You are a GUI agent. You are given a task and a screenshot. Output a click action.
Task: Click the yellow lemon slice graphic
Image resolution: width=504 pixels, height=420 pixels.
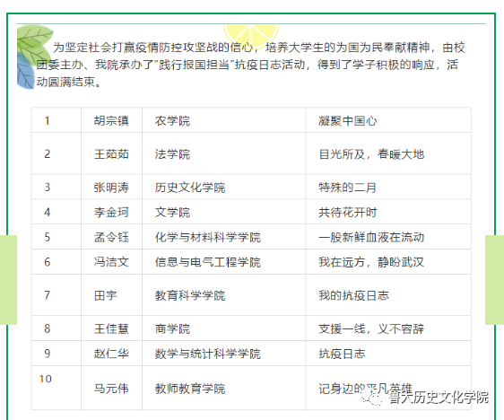(x=251, y=33)
